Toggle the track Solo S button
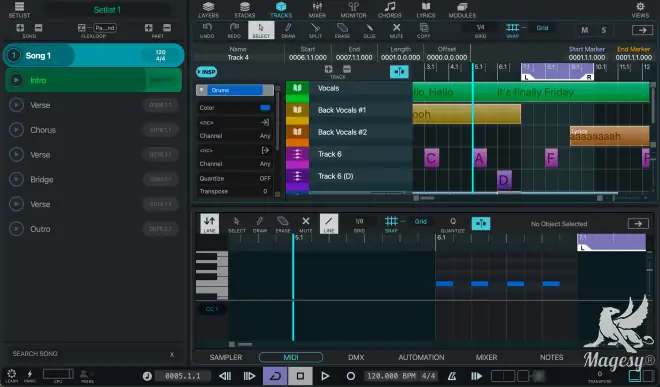The width and height of the screenshot is (660, 387). pyautogui.click(x=604, y=30)
